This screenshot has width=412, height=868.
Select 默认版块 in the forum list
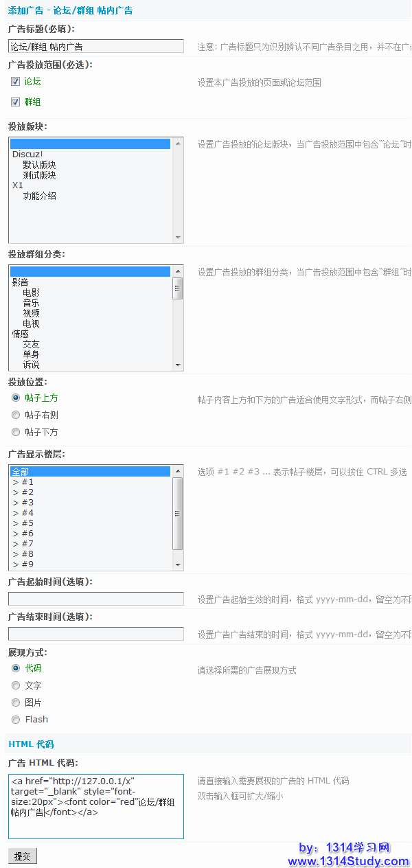click(39, 165)
